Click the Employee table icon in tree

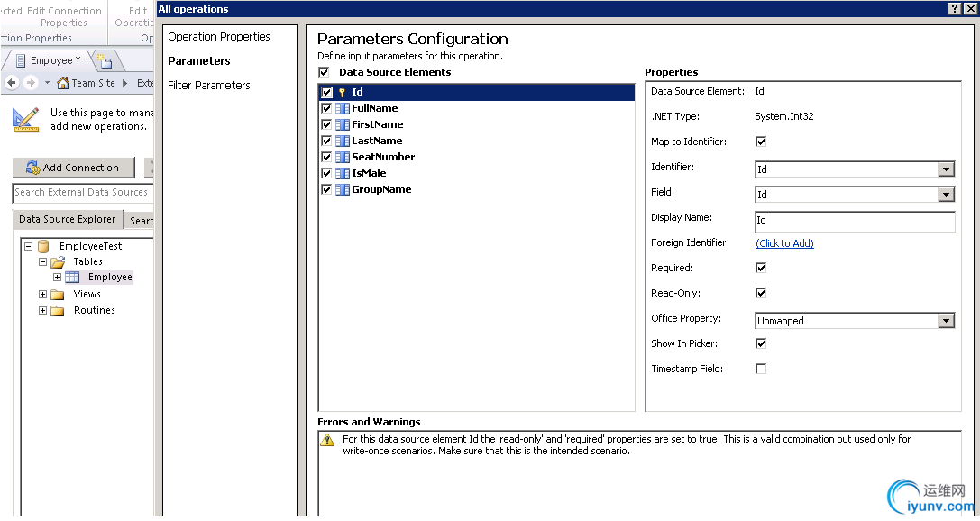(x=72, y=278)
